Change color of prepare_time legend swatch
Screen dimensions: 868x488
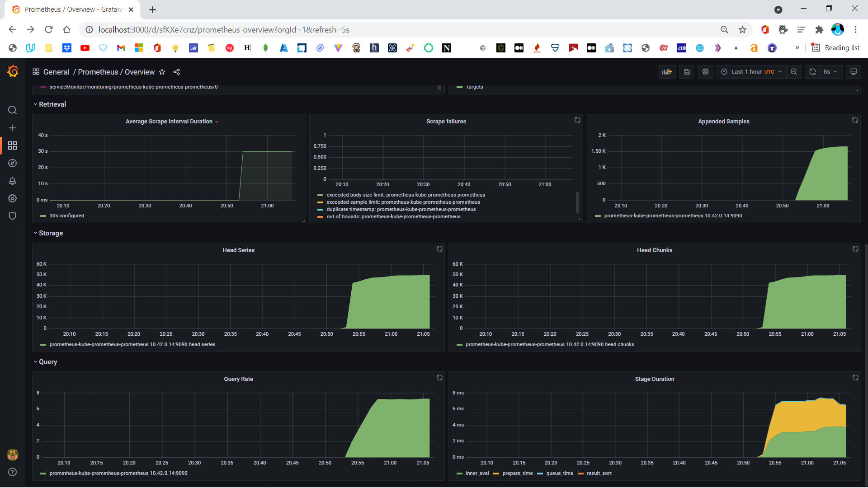pyautogui.click(x=496, y=474)
